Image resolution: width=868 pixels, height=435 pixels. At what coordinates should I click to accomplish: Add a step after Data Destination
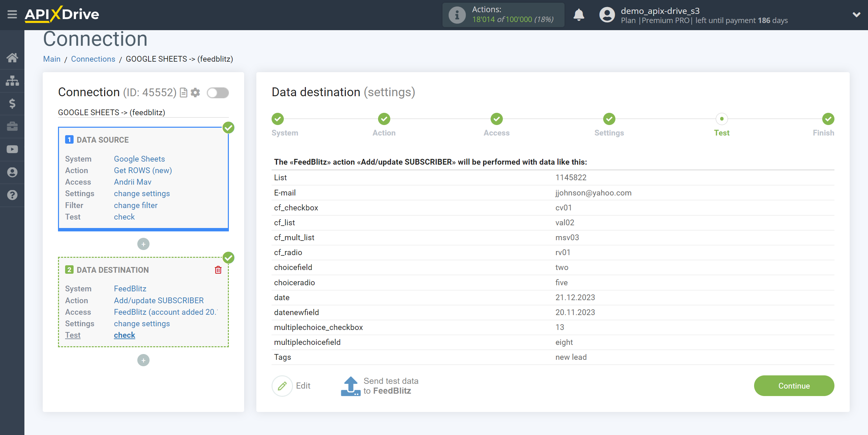143,360
